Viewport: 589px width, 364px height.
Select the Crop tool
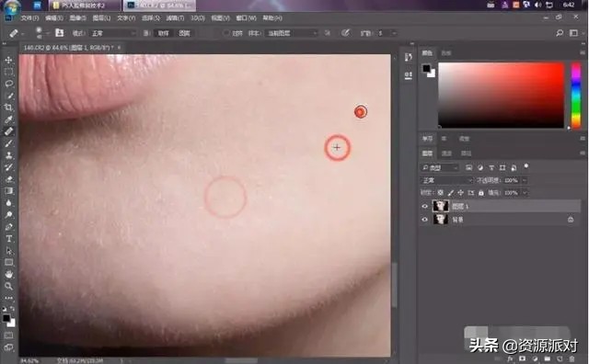click(8, 108)
